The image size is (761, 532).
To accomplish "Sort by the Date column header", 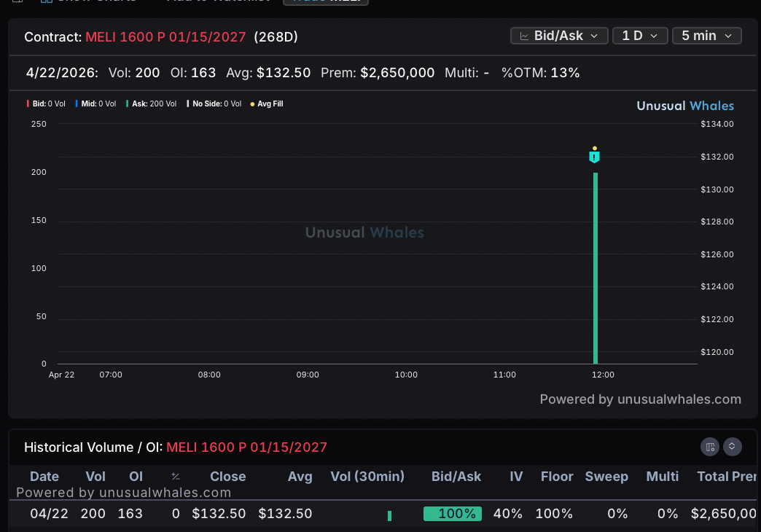I will coord(44,477).
